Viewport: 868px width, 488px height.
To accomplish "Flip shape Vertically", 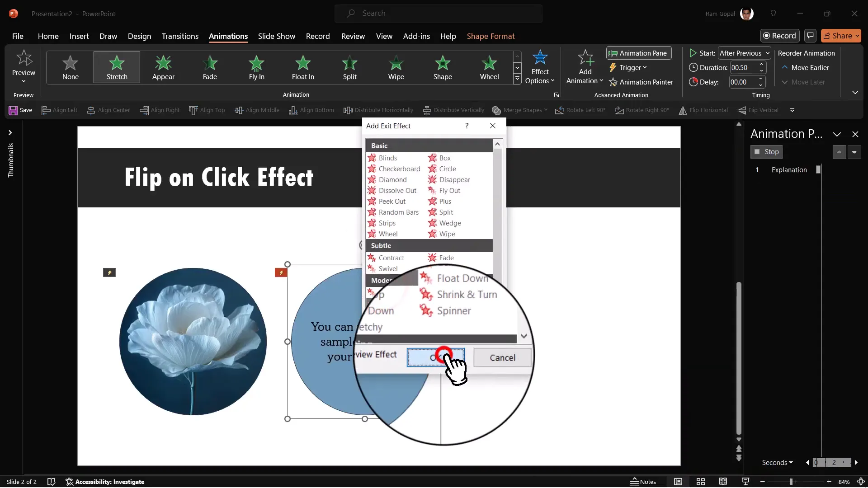I will point(758,110).
